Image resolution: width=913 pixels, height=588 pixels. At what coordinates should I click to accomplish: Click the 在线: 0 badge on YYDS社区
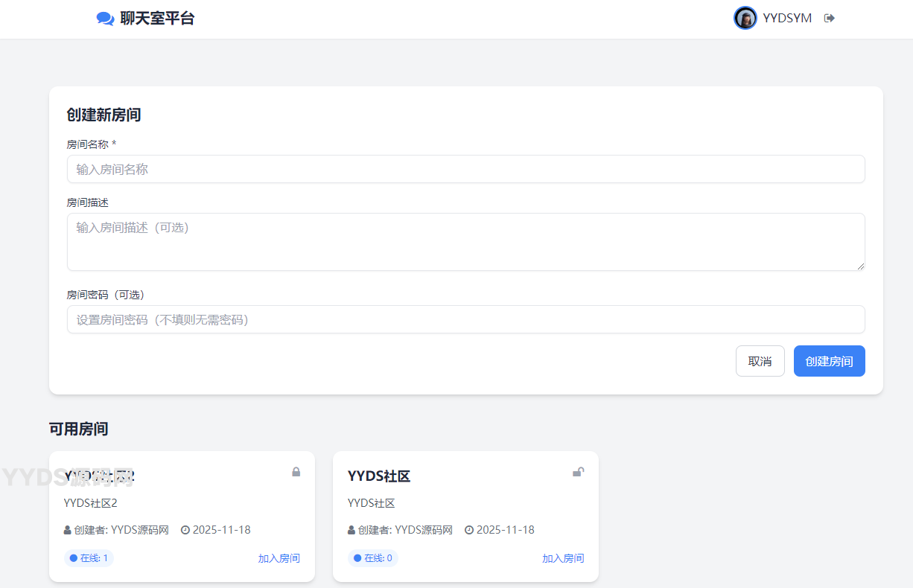click(x=372, y=557)
